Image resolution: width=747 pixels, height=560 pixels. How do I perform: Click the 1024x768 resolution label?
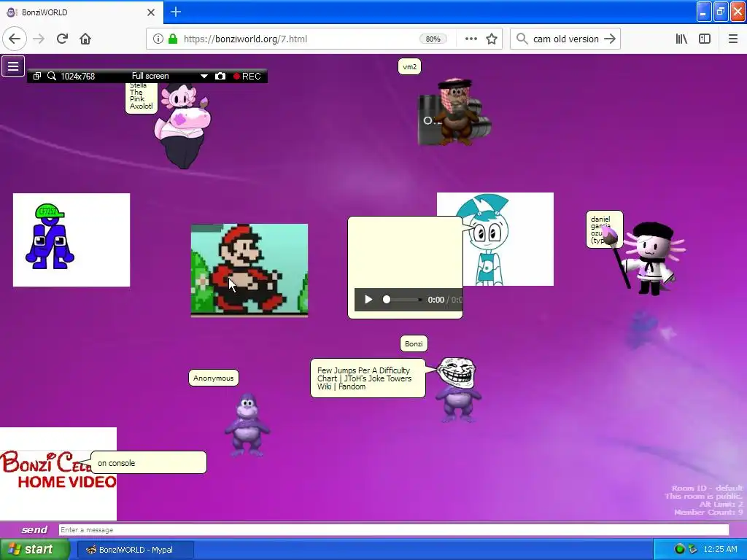pyautogui.click(x=77, y=76)
